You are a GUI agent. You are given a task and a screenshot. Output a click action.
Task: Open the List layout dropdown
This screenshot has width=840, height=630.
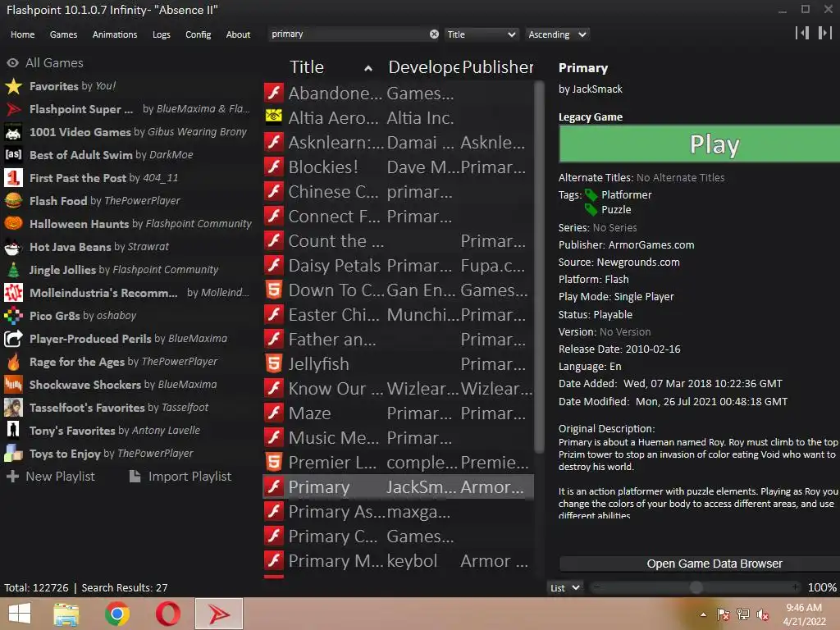[564, 587]
